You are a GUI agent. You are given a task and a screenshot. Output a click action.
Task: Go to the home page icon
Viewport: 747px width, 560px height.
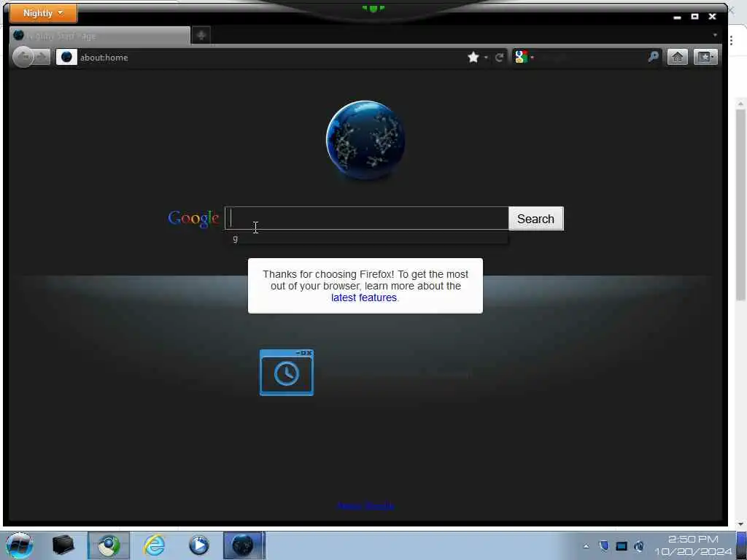(x=677, y=57)
